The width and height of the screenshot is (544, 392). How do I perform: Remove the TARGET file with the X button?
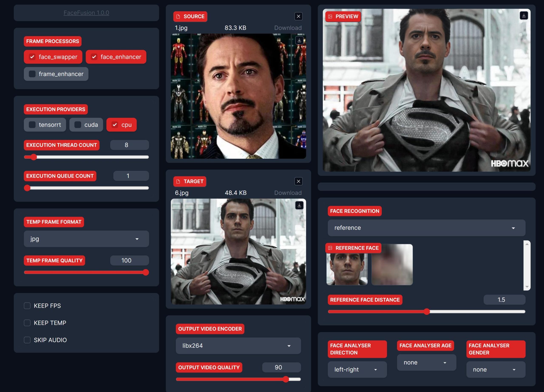click(298, 181)
